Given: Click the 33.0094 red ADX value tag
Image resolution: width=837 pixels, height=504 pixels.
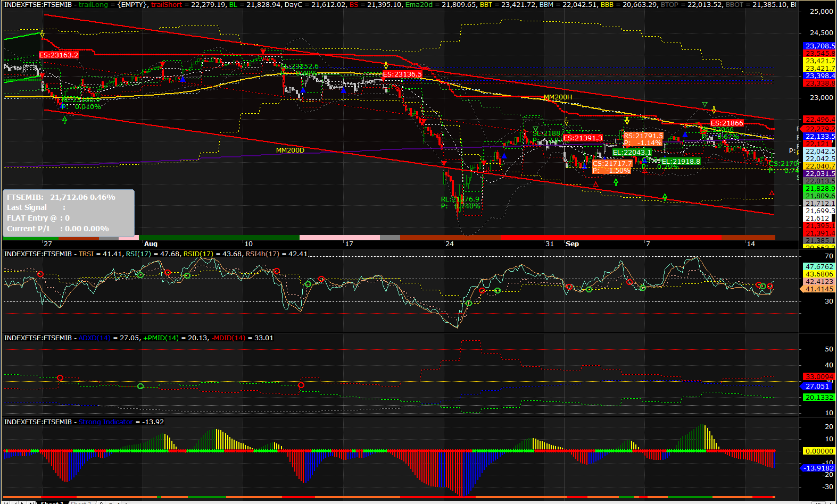Looking at the screenshot, I should [x=819, y=377].
